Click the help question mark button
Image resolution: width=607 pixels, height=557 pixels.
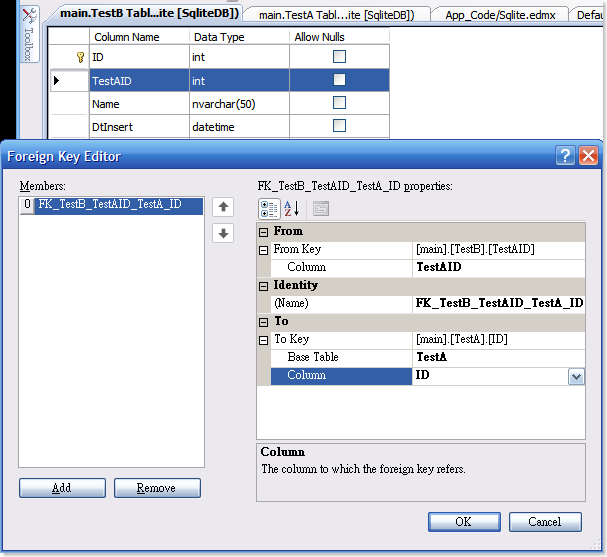(x=565, y=156)
